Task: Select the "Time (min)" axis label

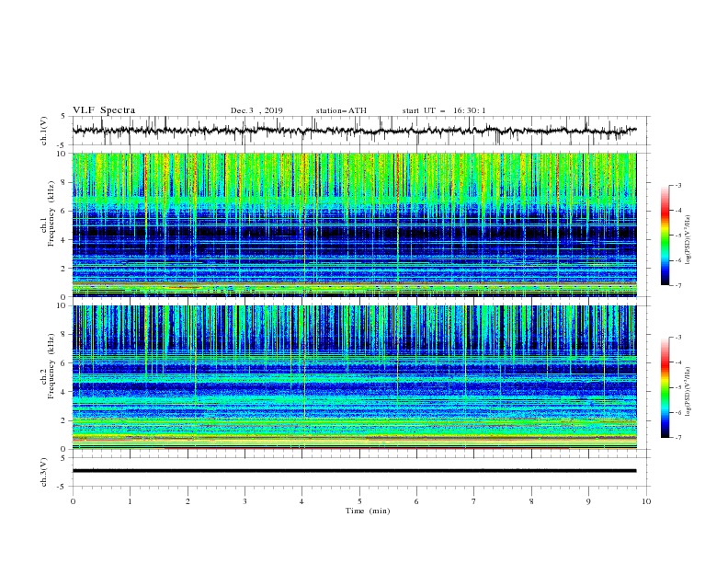Action: pos(368,511)
